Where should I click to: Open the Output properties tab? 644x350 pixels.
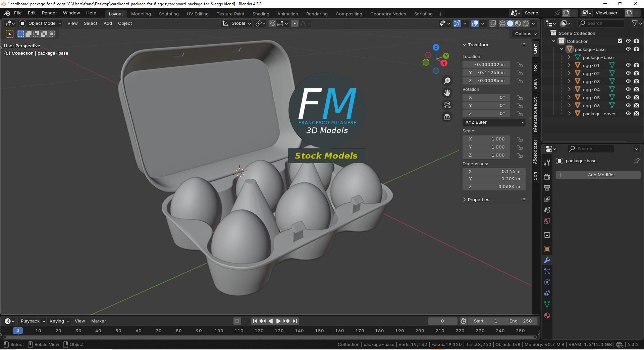[547, 188]
